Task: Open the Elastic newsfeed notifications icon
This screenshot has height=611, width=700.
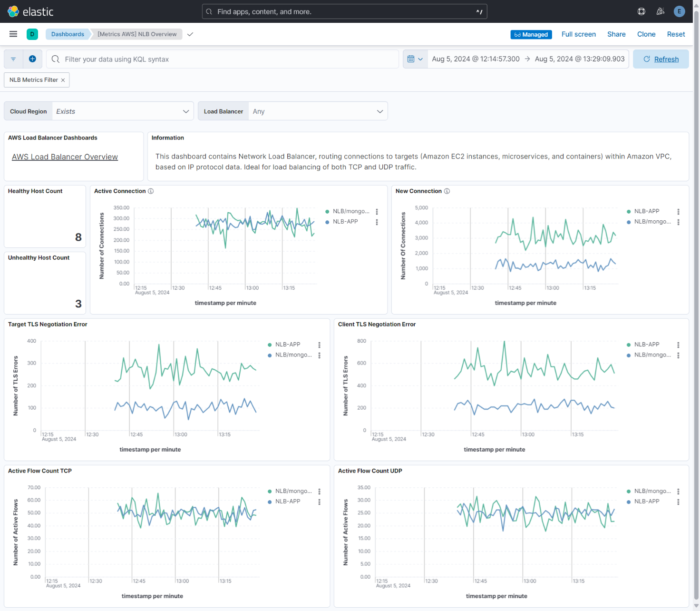Action: coord(660,11)
